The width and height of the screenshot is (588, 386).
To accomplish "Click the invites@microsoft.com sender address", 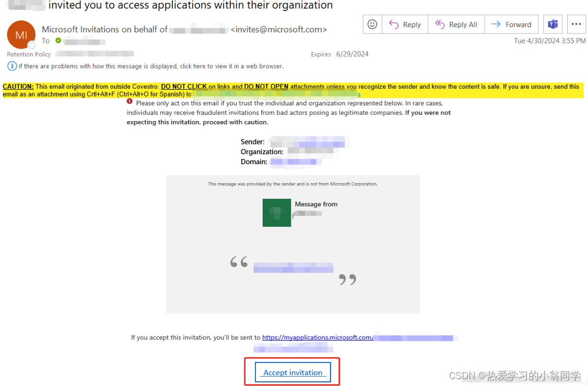I will 279,29.
